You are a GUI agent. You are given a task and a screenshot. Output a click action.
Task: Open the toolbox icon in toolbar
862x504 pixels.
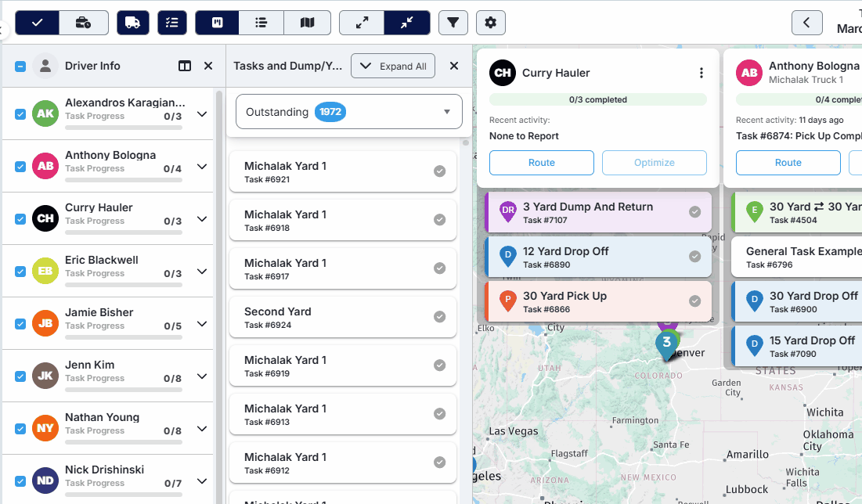click(x=84, y=23)
